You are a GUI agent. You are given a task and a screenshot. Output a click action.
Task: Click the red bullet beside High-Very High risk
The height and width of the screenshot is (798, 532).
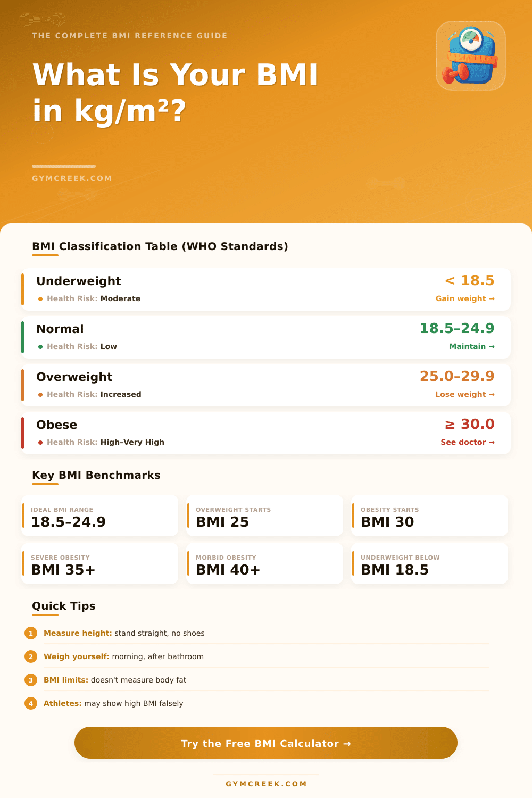click(40, 442)
